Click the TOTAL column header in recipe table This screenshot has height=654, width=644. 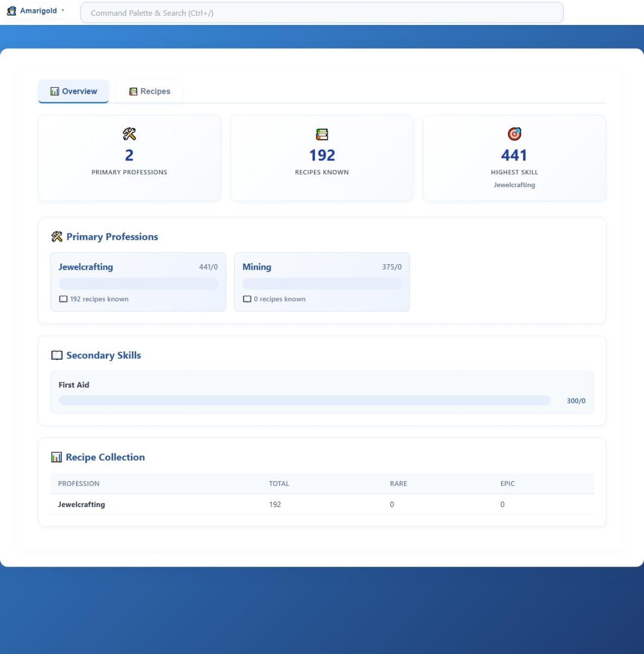[279, 483]
